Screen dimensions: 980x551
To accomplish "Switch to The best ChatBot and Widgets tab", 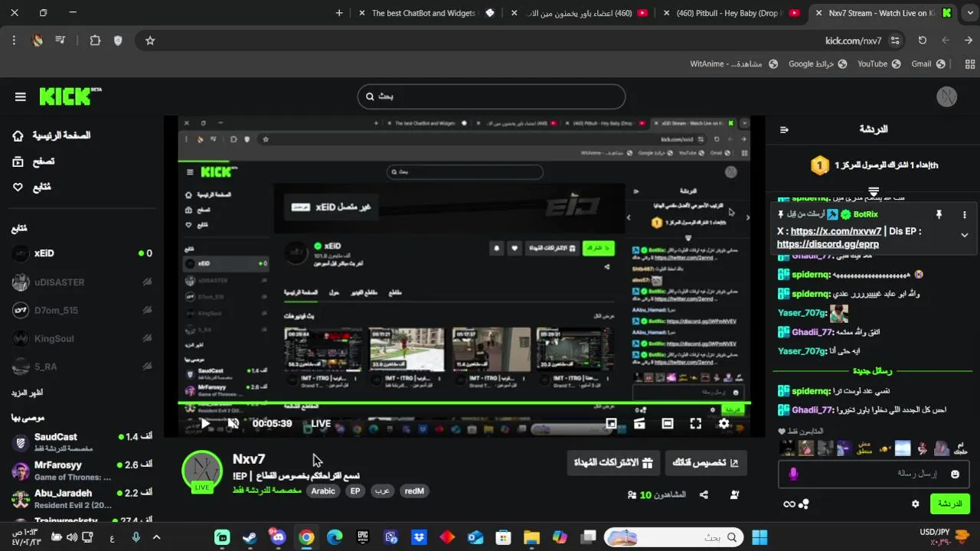I will tap(425, 13).
